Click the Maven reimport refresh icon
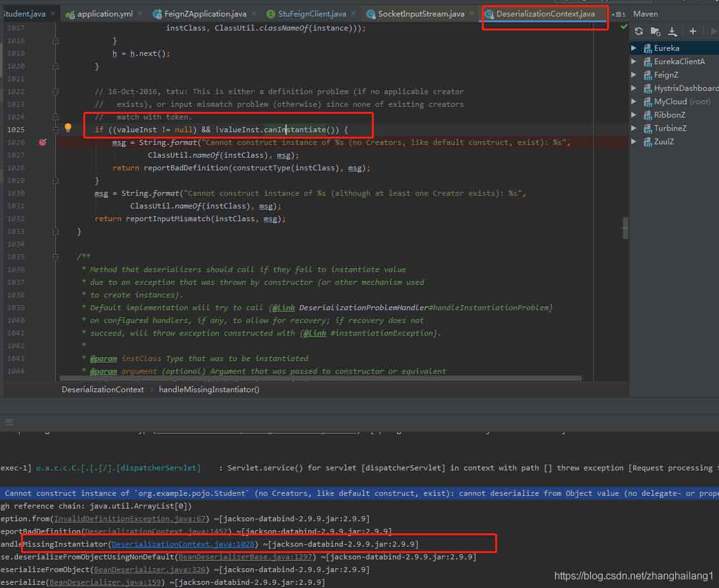 pyautogui.click(x=639, y=31)
